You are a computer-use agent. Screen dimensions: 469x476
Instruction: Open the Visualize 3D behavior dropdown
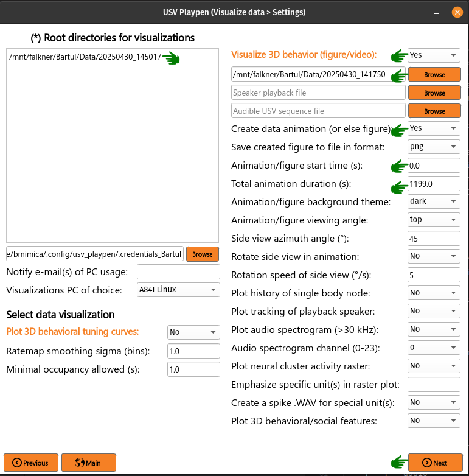(434, 55)
